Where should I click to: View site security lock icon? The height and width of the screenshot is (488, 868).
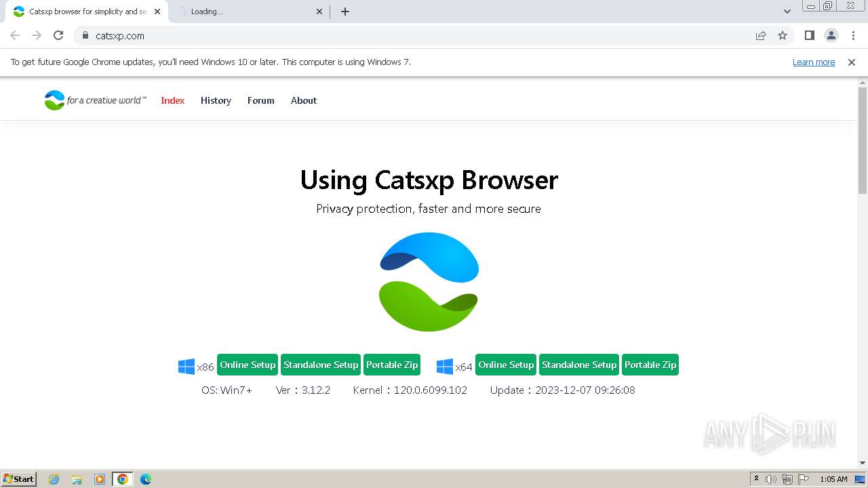pos(85,35)
